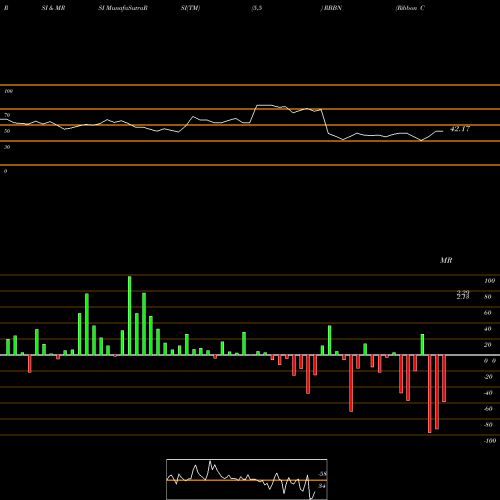The height and width of the screenshot is (500, 500).
Task: Click the 30 level label on RSI axis
Action: [7, 147]
